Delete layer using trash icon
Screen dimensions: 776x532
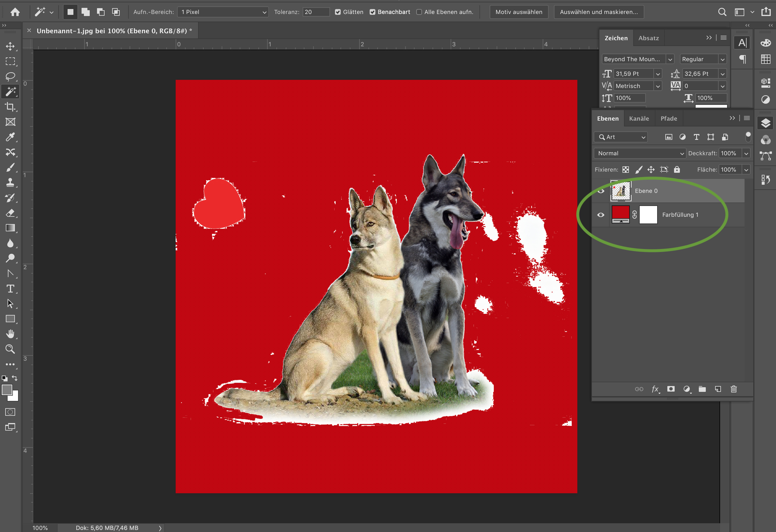pos(733,389)
